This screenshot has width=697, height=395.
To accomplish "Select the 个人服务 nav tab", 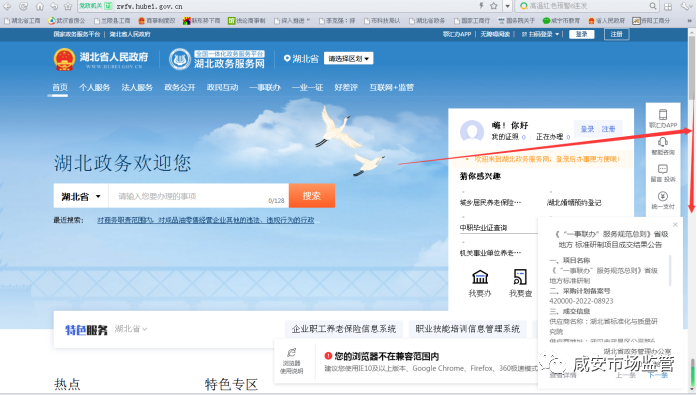I will (94, 87).
